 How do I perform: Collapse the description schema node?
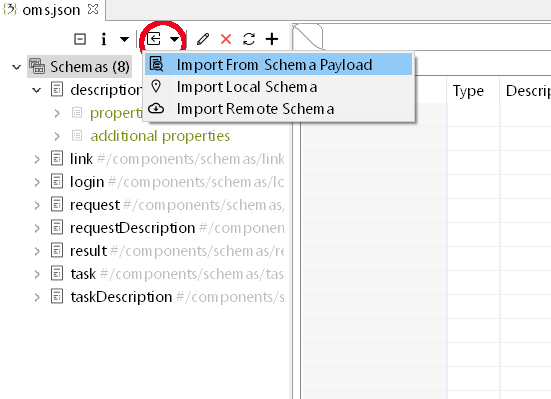click(37, 90)
